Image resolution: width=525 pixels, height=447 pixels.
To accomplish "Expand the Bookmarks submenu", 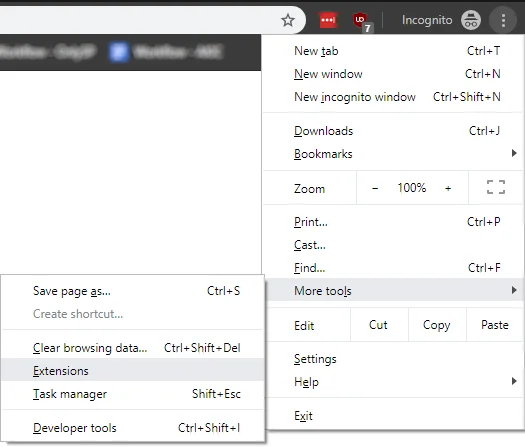I will (393, 154).
